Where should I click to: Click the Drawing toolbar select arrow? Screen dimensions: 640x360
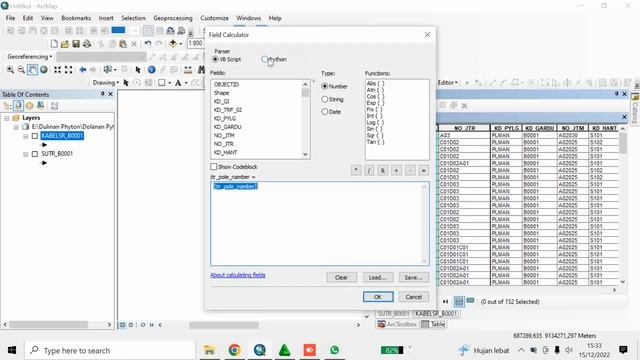(126, 83)
